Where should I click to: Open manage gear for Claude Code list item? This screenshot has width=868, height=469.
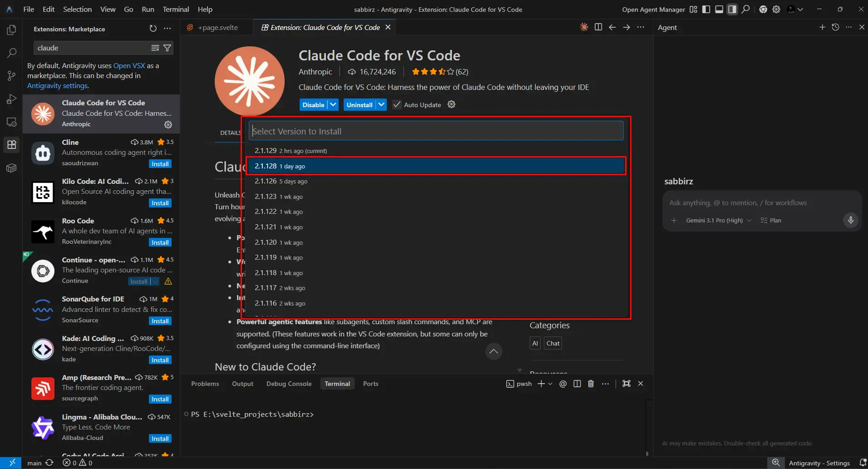click(168, 124)
